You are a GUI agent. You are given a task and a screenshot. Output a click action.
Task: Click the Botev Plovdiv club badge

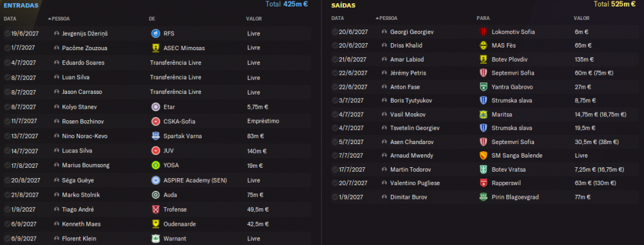tap(483, 60)
